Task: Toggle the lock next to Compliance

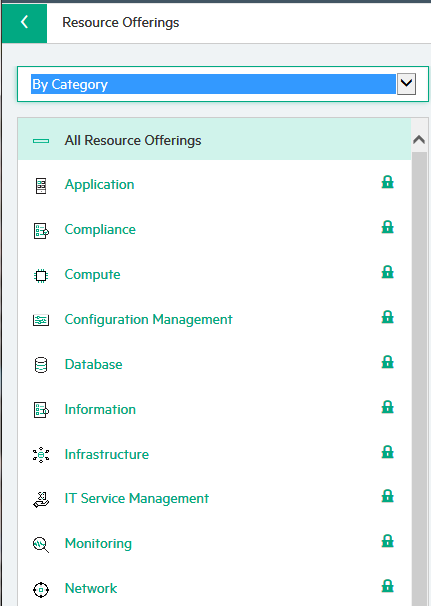Action: [387, 227]
